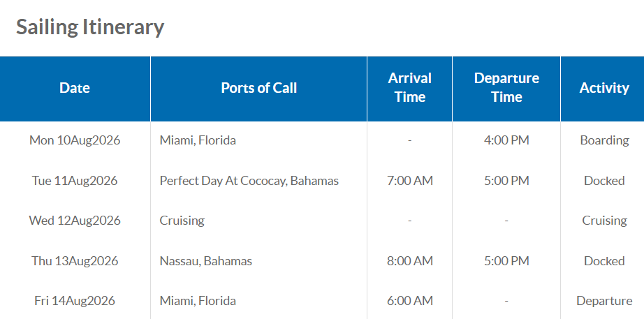Click the Nassau, Bahamas port cell
The width and height of the screenshot is (644, 319).
click(205, 261)
